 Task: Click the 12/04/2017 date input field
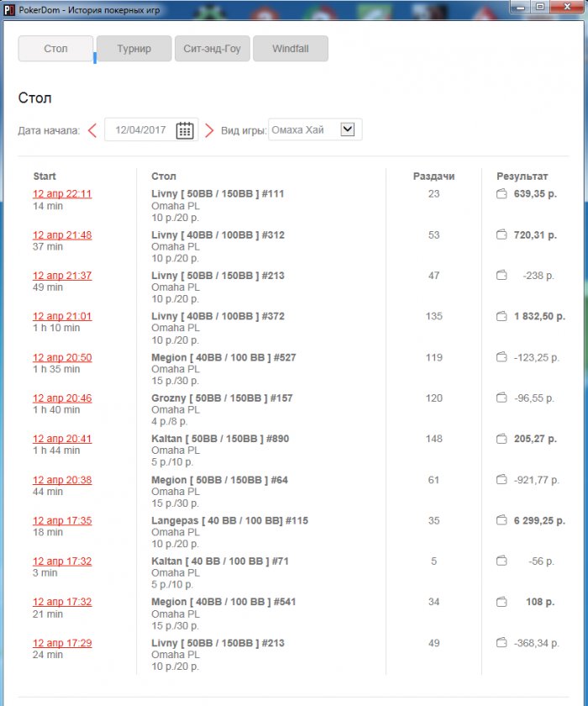[x=140, y=130]
